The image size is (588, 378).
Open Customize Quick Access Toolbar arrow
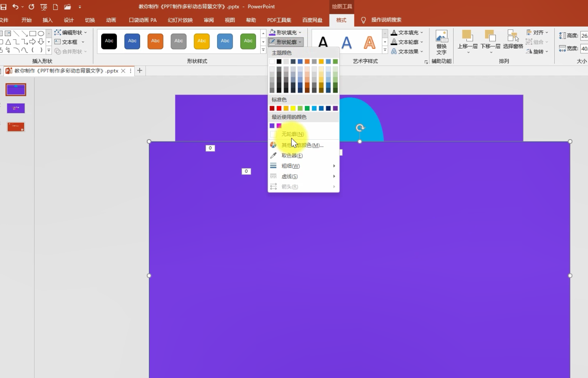[x=80, y=7]
